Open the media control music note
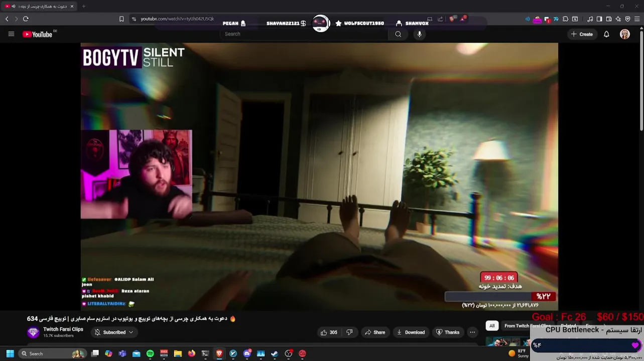The width and height of the screenshot is (644, 361). click(x=590, y=19)
